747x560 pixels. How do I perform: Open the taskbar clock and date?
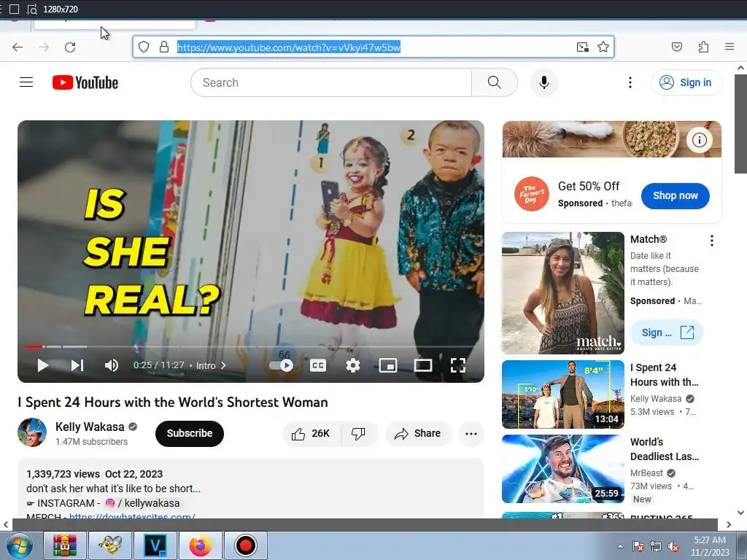pyautogui.click(x=710, y=546)
